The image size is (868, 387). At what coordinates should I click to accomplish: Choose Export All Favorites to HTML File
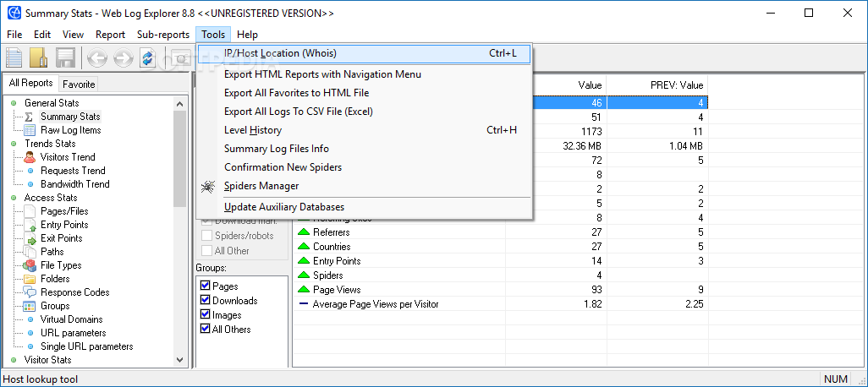[365, 93]
